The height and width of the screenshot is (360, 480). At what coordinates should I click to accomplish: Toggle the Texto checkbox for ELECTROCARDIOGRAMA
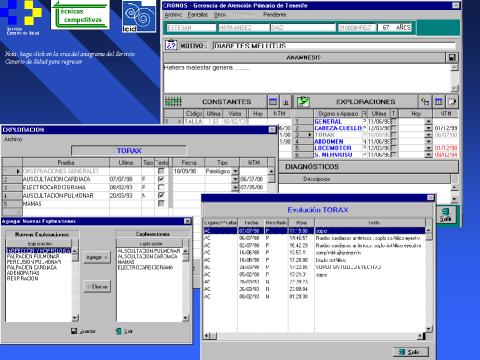161,187
